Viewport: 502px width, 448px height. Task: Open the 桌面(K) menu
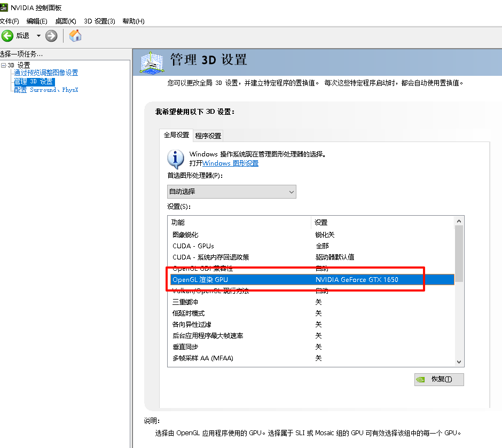[66, 21]
